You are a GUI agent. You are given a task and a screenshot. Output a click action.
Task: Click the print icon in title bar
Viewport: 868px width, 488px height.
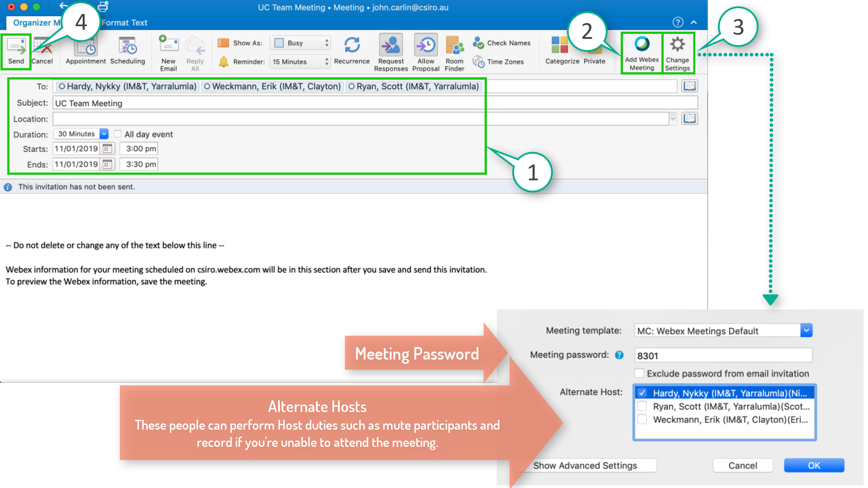coord(103,7)
